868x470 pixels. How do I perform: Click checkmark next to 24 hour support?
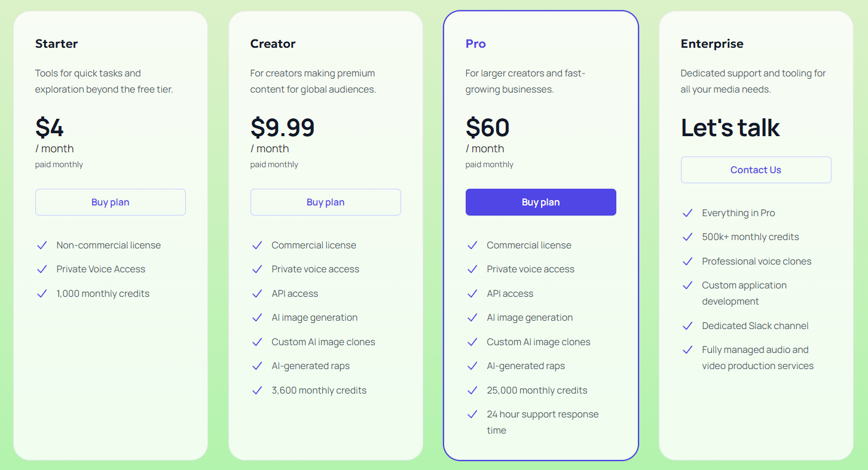(472, 414)
